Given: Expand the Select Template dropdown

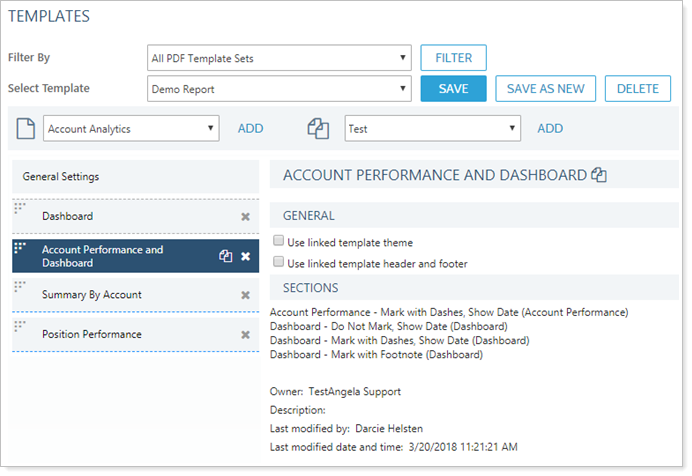Looking at the screenshot, I should 278,89.
